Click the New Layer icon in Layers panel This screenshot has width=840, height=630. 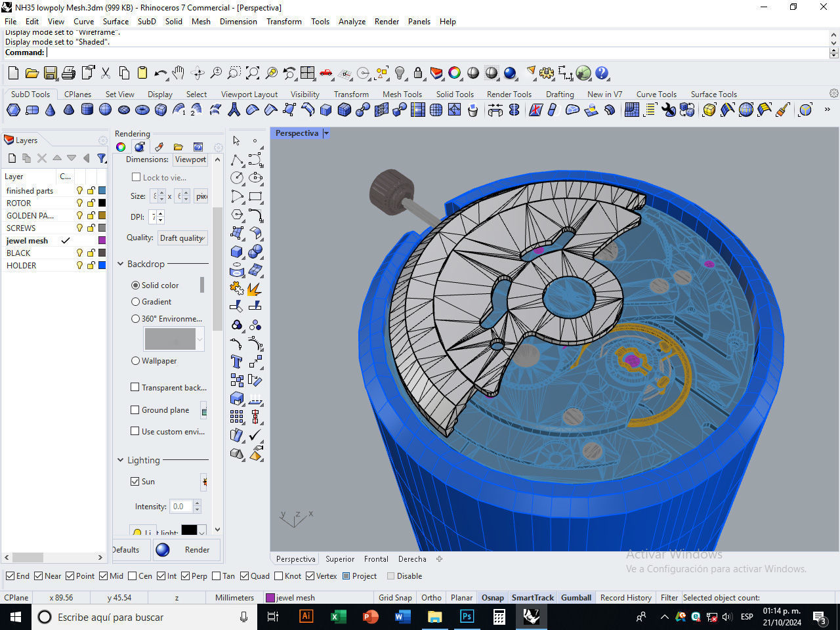tap(12, 158)
